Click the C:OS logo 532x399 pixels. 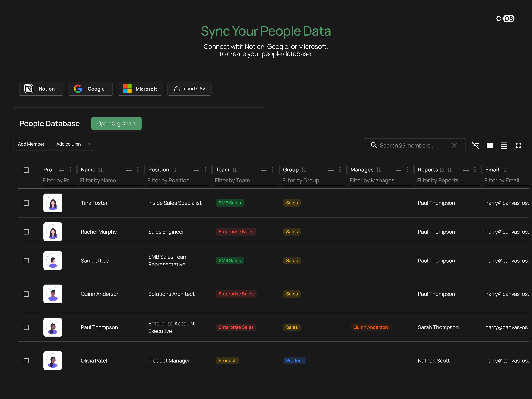[x=505, y=19]
